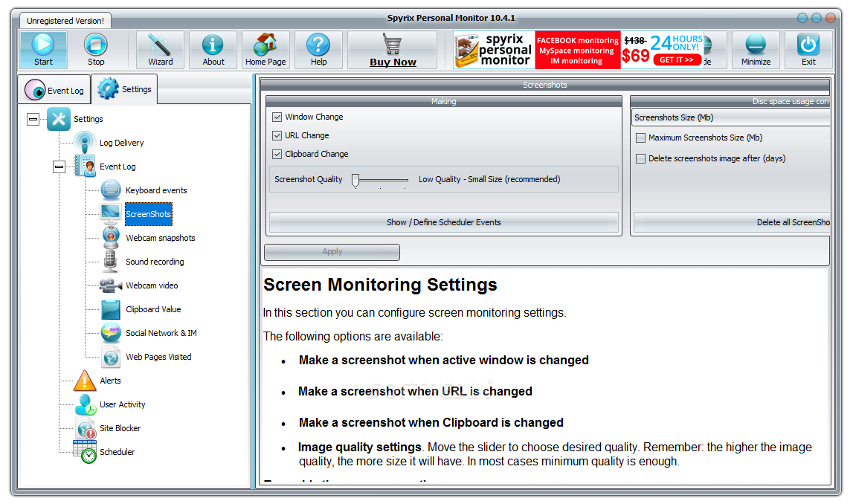This screenshot has height=504, width=853.
Task: Click the Log Delivery antenna icon
Action: (85, 143)
